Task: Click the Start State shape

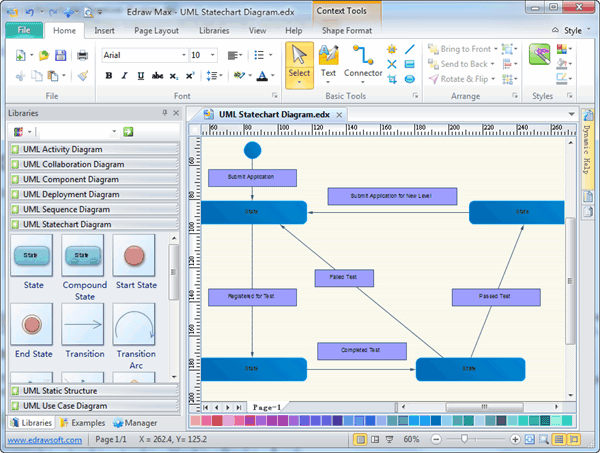Action: pos(134,259)
